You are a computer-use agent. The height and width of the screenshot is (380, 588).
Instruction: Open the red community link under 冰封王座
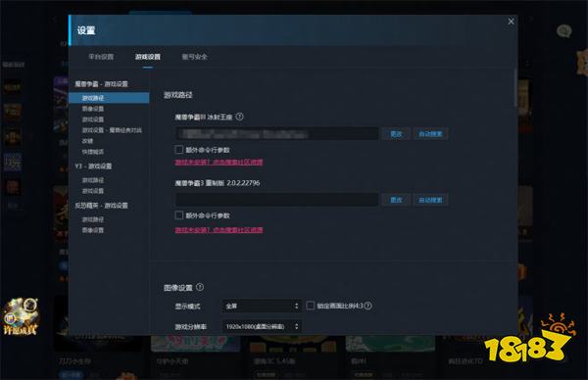tap(219, 162)
